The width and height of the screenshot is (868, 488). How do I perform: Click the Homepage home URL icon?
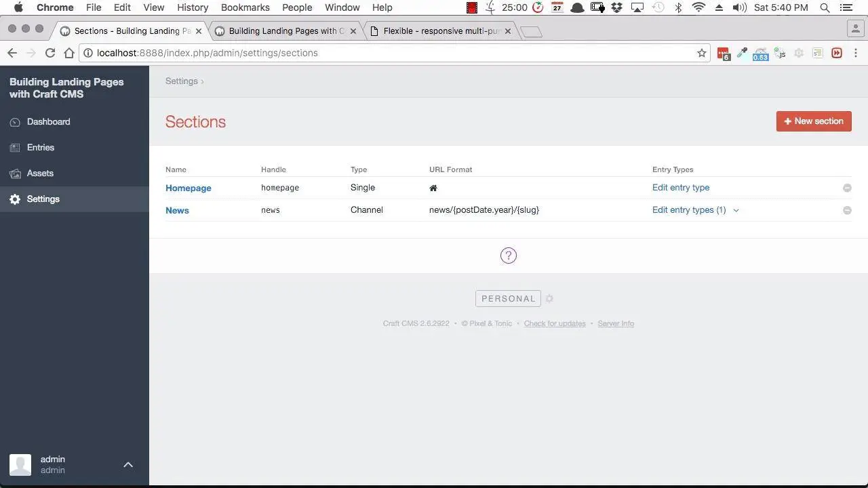433,188
